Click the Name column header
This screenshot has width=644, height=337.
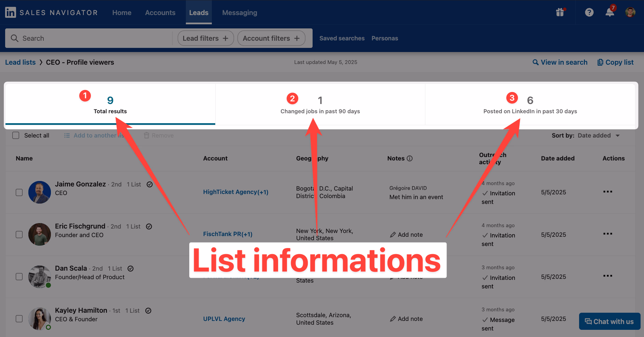point(24,158)
